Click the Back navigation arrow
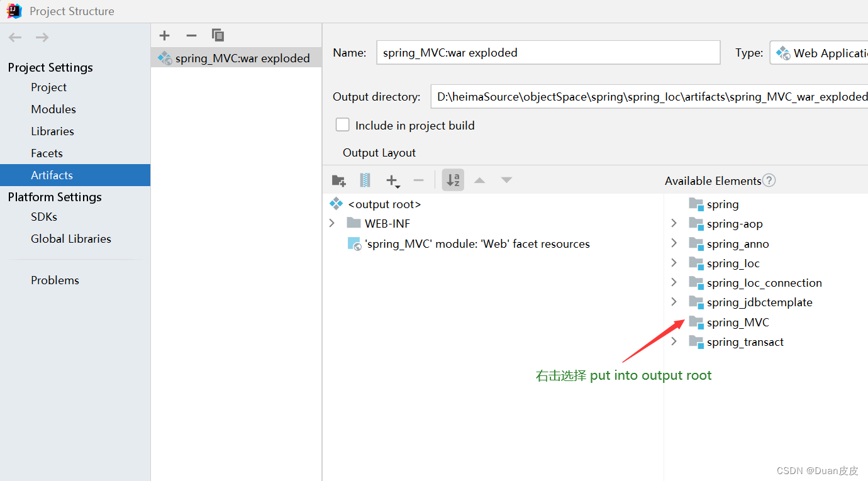The width and height of the screenshot is (868, 481). click(15, 36)
